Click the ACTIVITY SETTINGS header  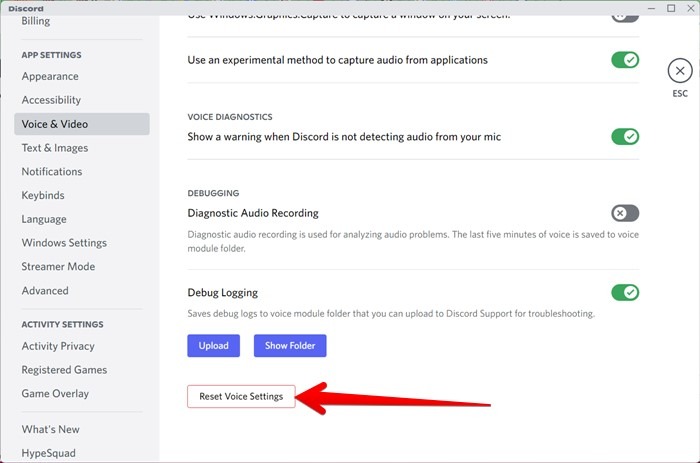tap(62, 325)
